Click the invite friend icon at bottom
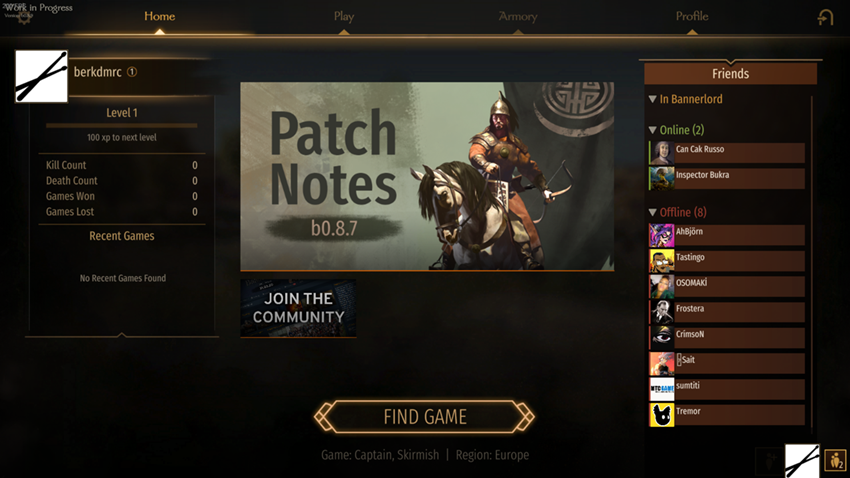Image resolution: width=850 pixels, height=478 pixels. [x=770, y=461]
